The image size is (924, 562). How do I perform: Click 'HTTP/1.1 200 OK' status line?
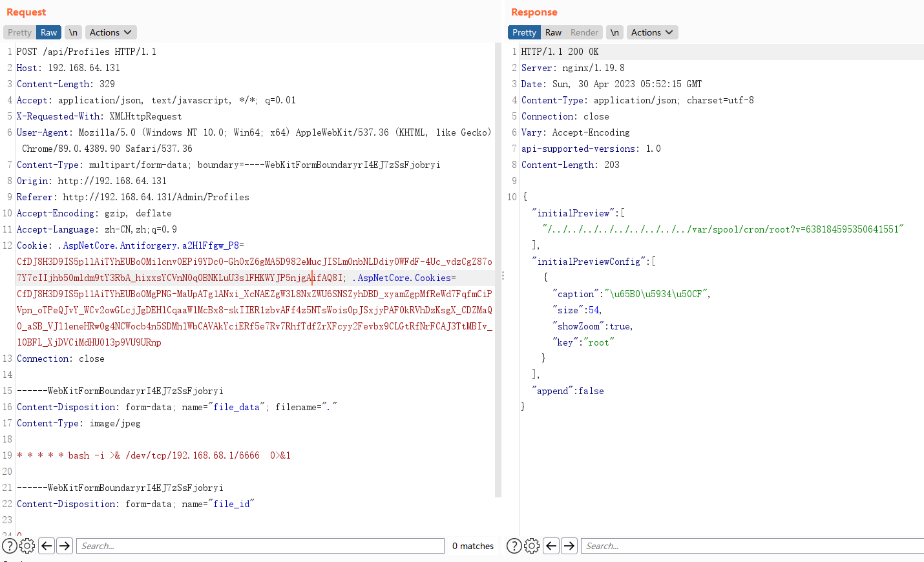coord(560,52)
